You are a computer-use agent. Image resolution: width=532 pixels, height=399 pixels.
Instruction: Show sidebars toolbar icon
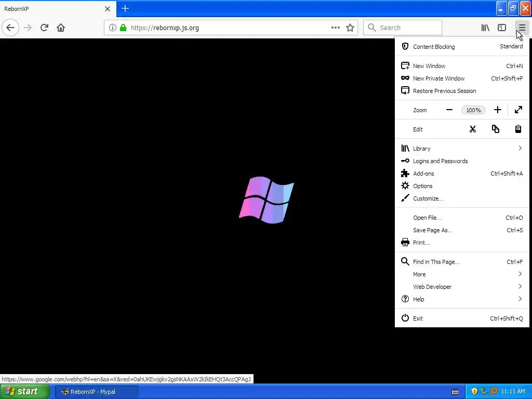click(x=502, y=28)
